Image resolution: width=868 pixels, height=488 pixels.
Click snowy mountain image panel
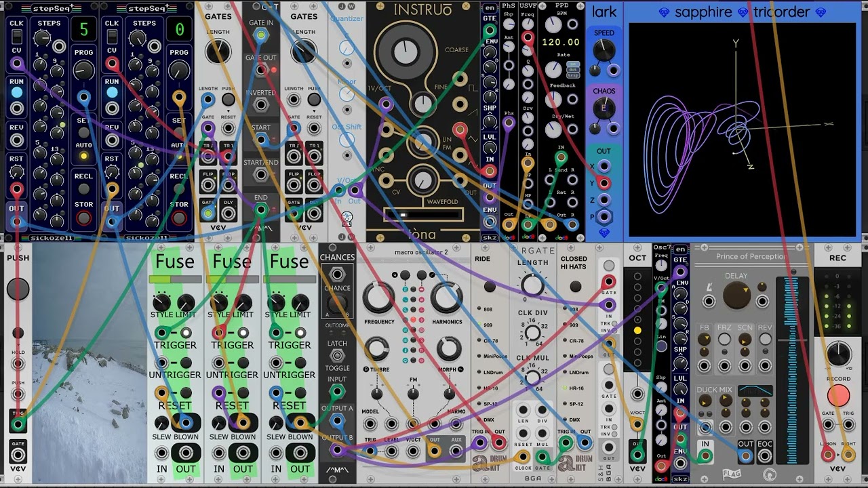point(90,363)
